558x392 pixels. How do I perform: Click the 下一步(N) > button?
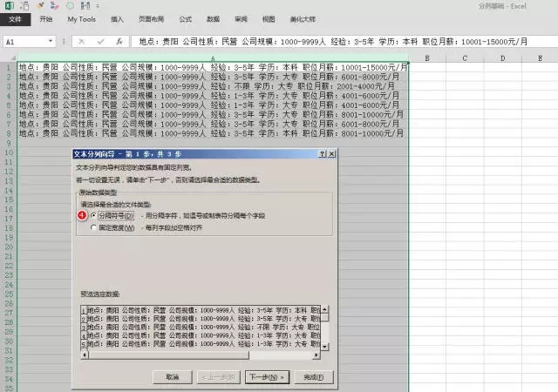click(267, 377)
